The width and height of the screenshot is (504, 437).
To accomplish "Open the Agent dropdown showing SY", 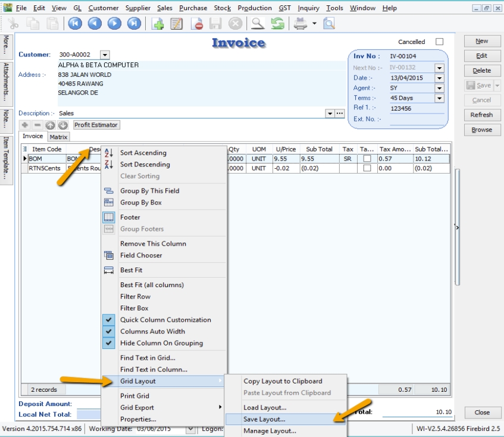I will [x=440, y=88].
